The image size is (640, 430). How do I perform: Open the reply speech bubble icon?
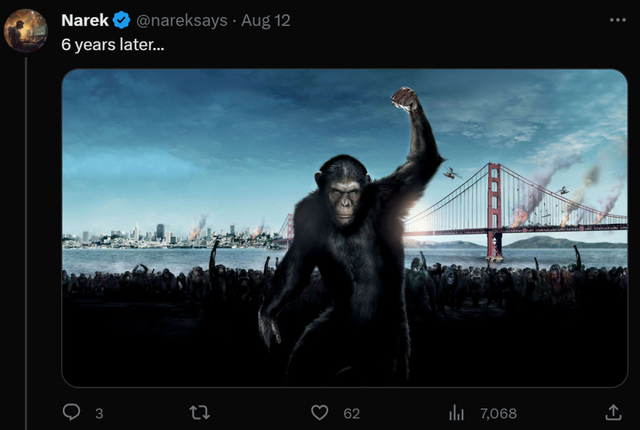point(71,412)
